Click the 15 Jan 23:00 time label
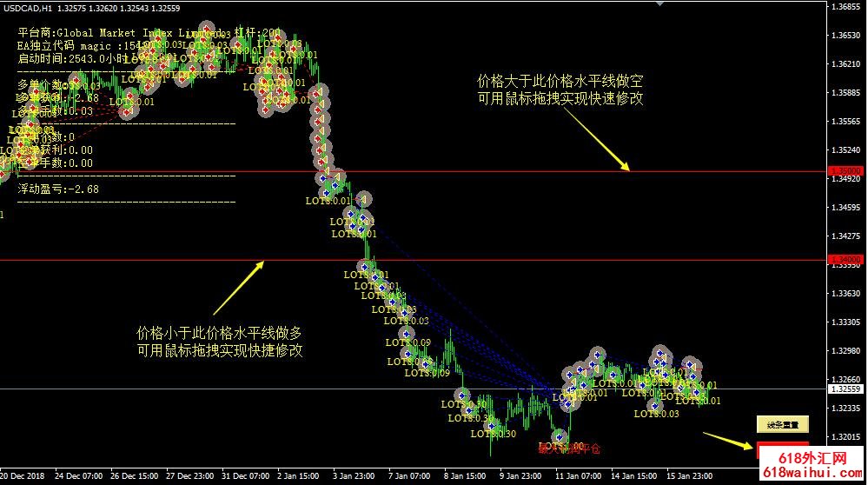868x485 pixels. (689, 475)
